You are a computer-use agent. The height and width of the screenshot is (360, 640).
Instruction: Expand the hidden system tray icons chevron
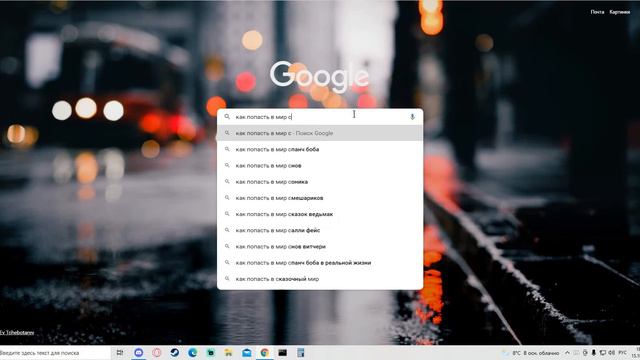click(x=567, y=353)
